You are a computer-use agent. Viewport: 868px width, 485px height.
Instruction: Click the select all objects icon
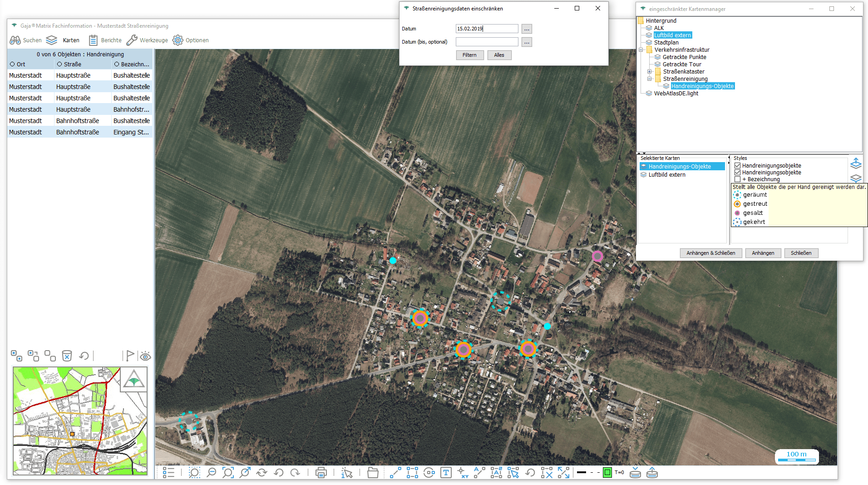[16, 356]
